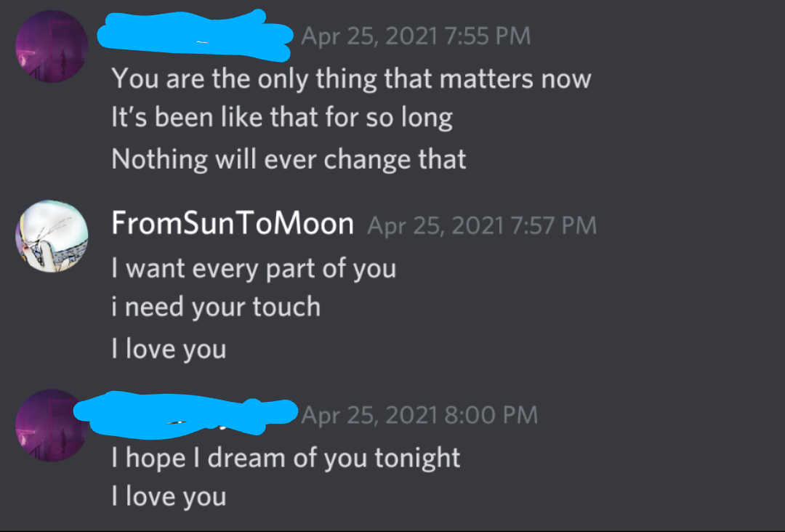
Task: Open FromSunToMoon's white anime avatar
Action: (x=52, y=236)
